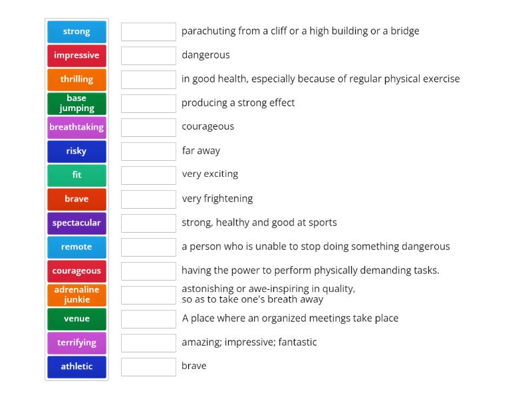
Task: Select the red 'impressive' tile
Action: tap(76, 55)
